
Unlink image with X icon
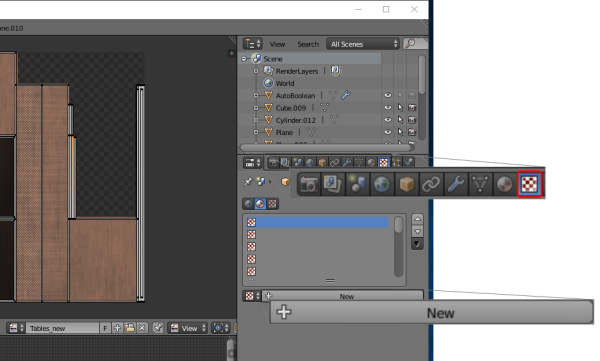tap(142, 328)
